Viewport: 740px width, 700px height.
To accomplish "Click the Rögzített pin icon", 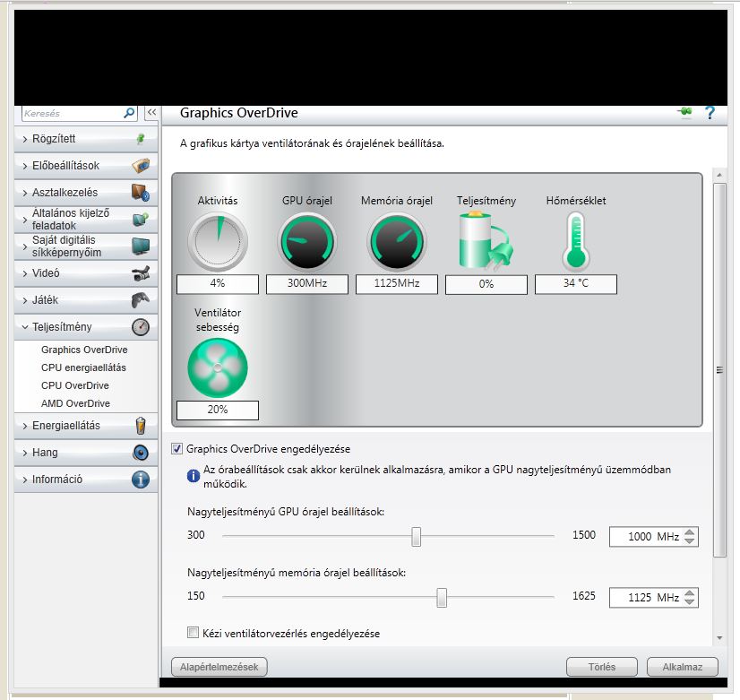I will [x=141, y=139].
